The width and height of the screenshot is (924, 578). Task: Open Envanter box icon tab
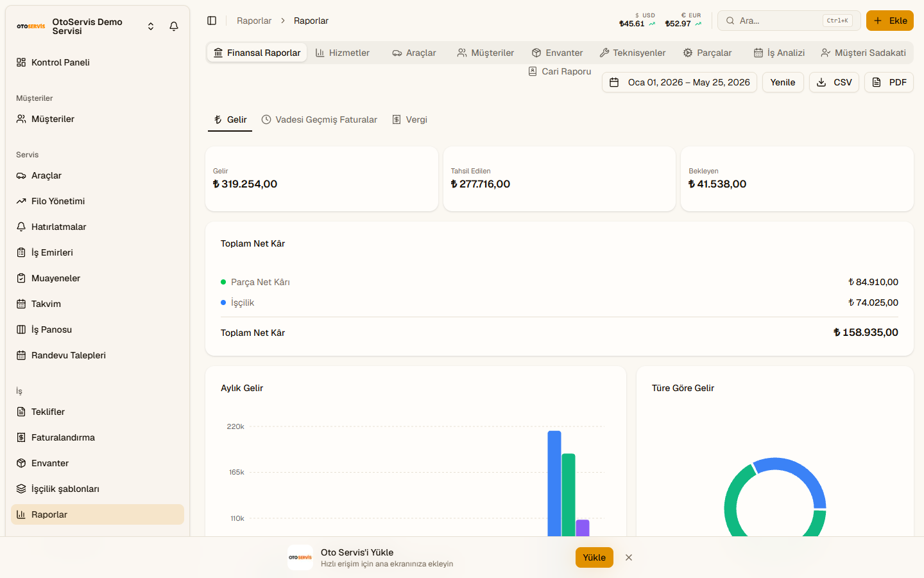pos(558,53)
